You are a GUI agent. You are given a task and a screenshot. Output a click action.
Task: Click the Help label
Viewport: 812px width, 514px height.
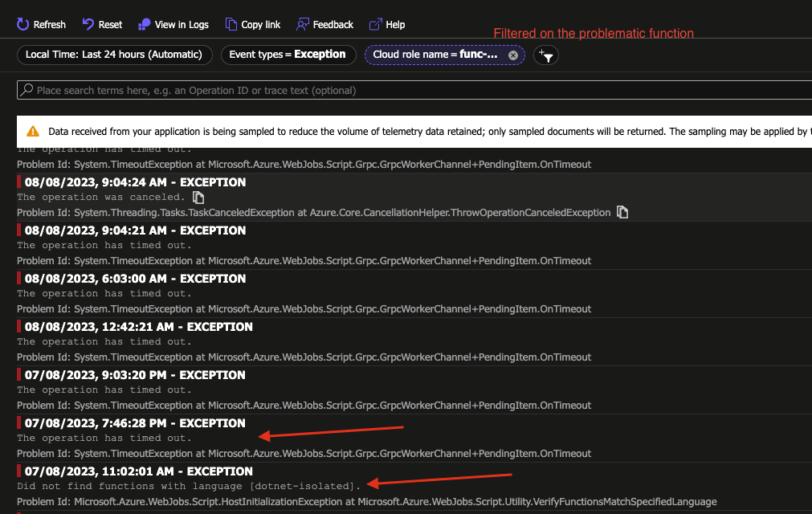(x=395, y=24)
